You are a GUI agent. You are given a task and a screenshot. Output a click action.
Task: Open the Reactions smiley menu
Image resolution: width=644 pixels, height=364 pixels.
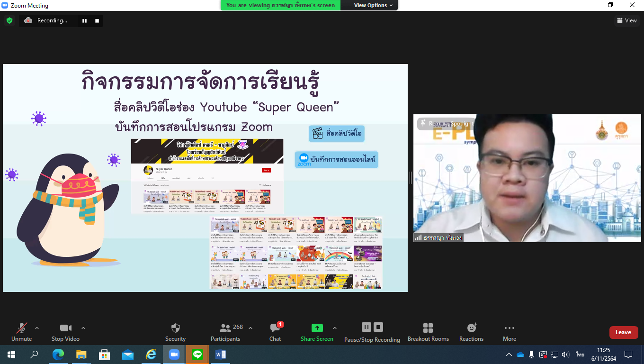coord(471,332)
